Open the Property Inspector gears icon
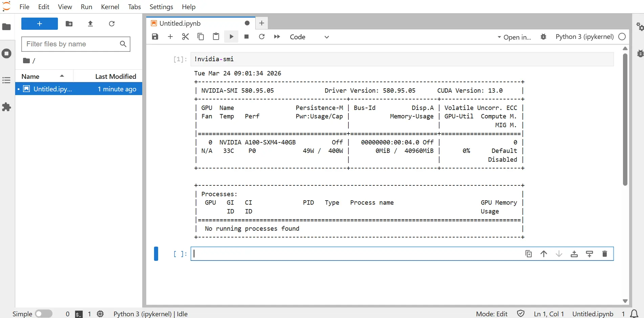Screen dimensions: 644x318 [640, 26]
